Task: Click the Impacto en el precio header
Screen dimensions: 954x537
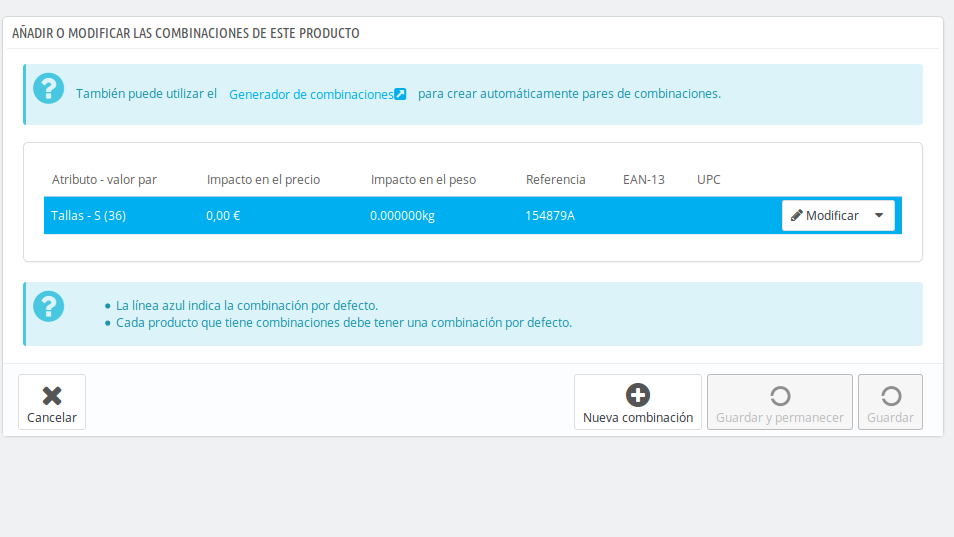Action: coord(263,179)
